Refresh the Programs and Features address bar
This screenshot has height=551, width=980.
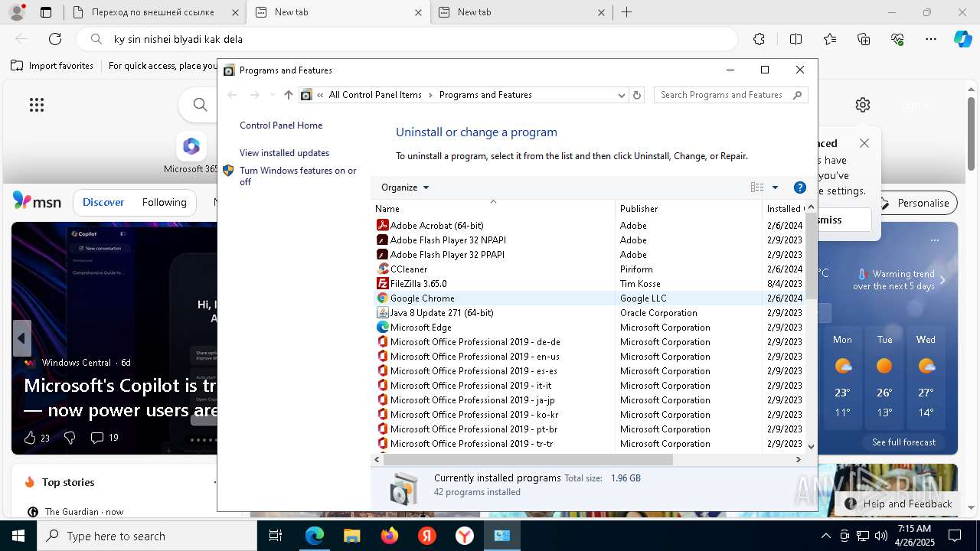(x=637, y=95)
